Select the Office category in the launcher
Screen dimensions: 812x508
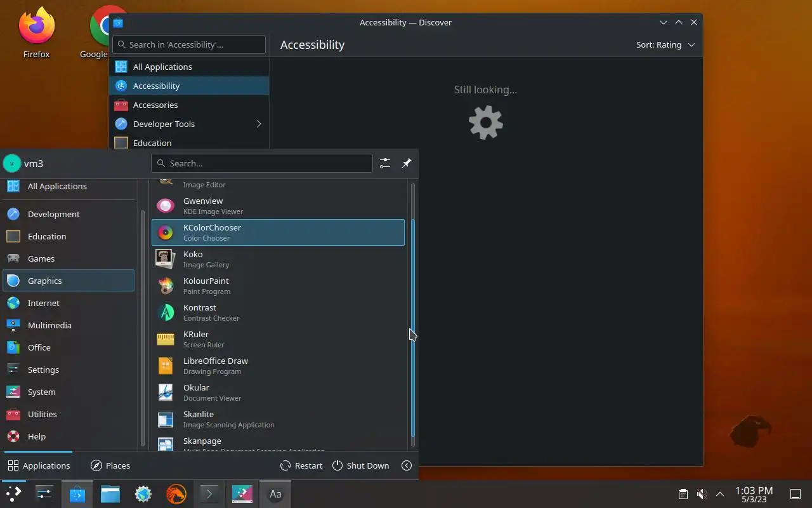pyautogui.click(x=69, y=347)
